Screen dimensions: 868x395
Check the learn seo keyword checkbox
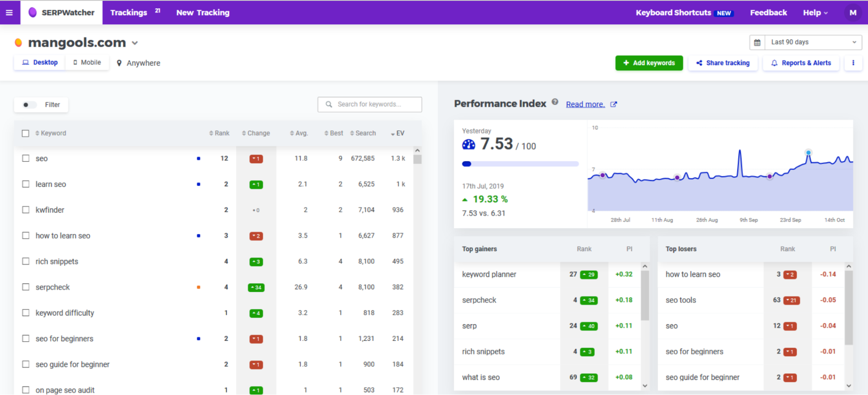[x=26, y=184]
